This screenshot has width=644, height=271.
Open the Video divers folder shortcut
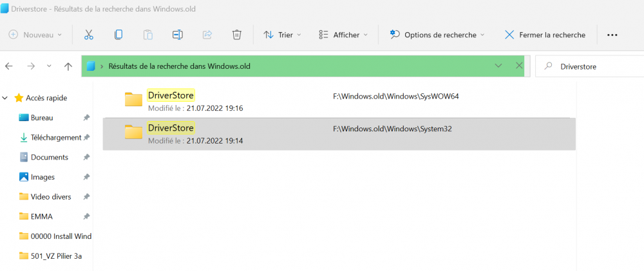click(x=51, y=197)
